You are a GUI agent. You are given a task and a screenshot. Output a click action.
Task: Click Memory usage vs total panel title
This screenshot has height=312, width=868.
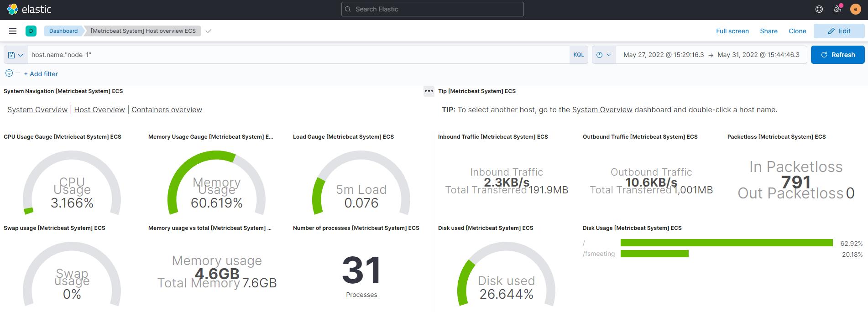[210, 228]
